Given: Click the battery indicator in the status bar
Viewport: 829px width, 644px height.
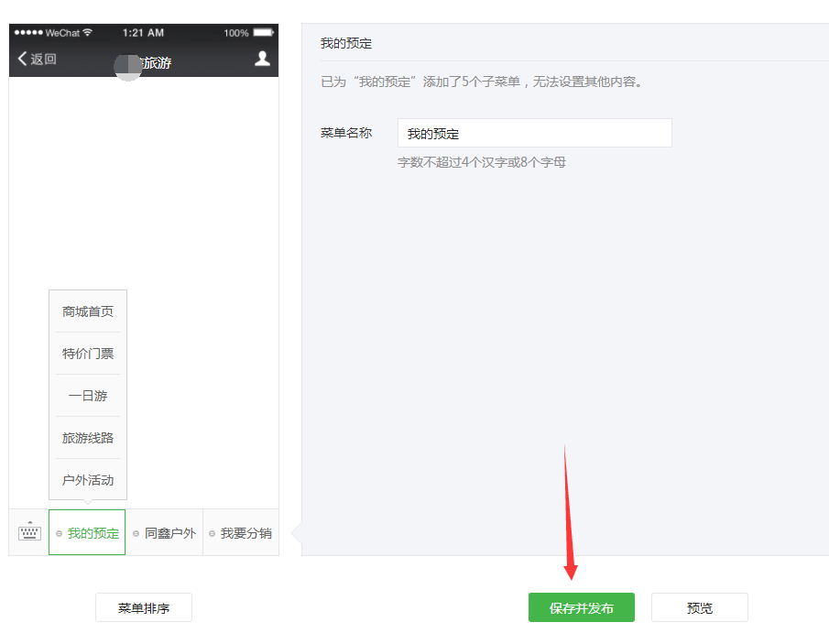Looking at the screenshot, I should (x=263, y=33).
